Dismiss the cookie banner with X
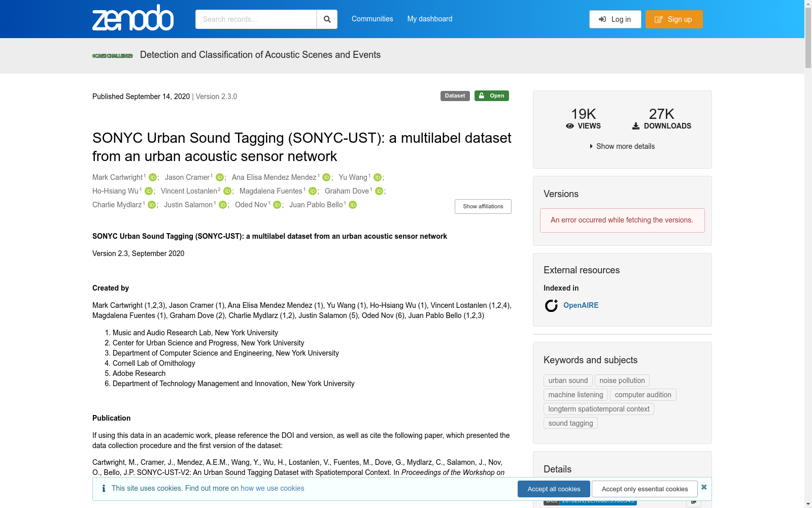Viewport: 812px width, 508px height. (x=704, y=487)
